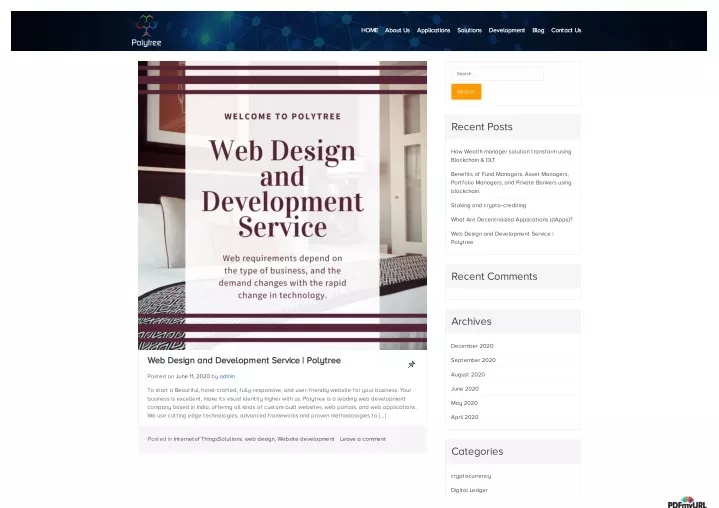The height and width of the screenshot is (508, 719).
Task: Open post title Web Design and Development Service
Action: (244, 360)
